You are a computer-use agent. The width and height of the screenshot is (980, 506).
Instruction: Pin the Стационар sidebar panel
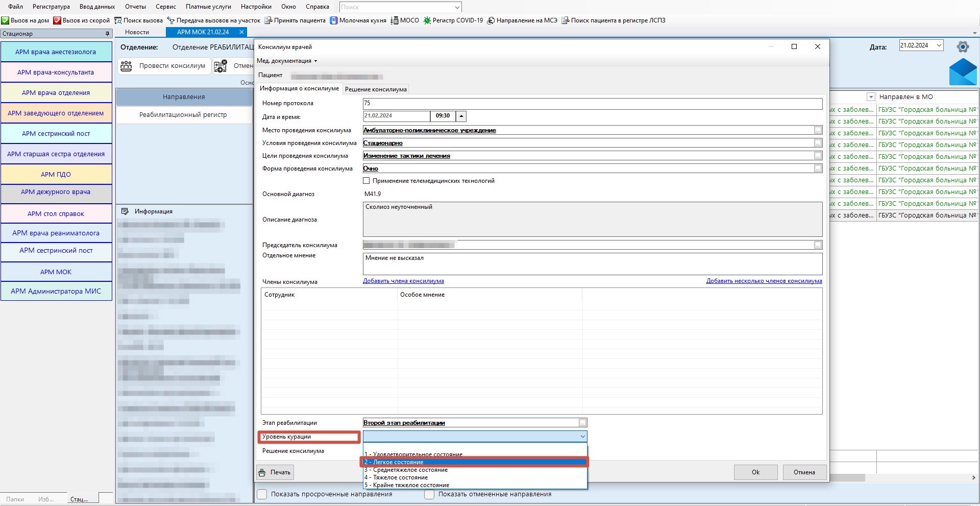coord(107,34)
